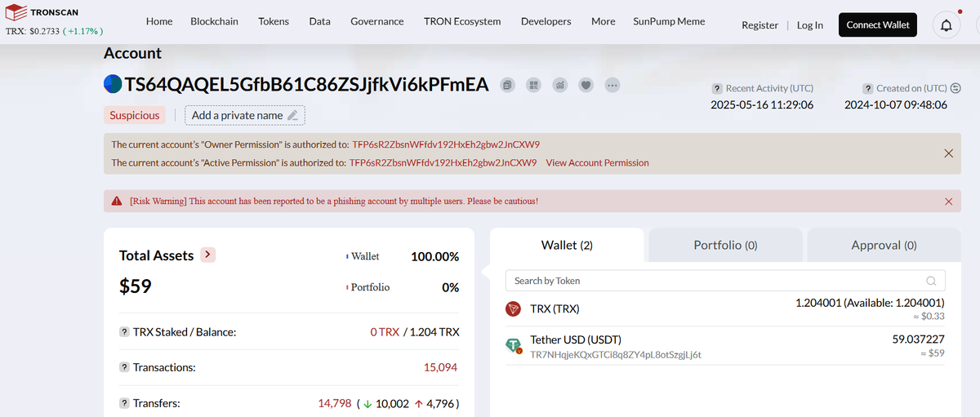
Task: Click help icon beside Transactions
Action: (x=124, y=367)
